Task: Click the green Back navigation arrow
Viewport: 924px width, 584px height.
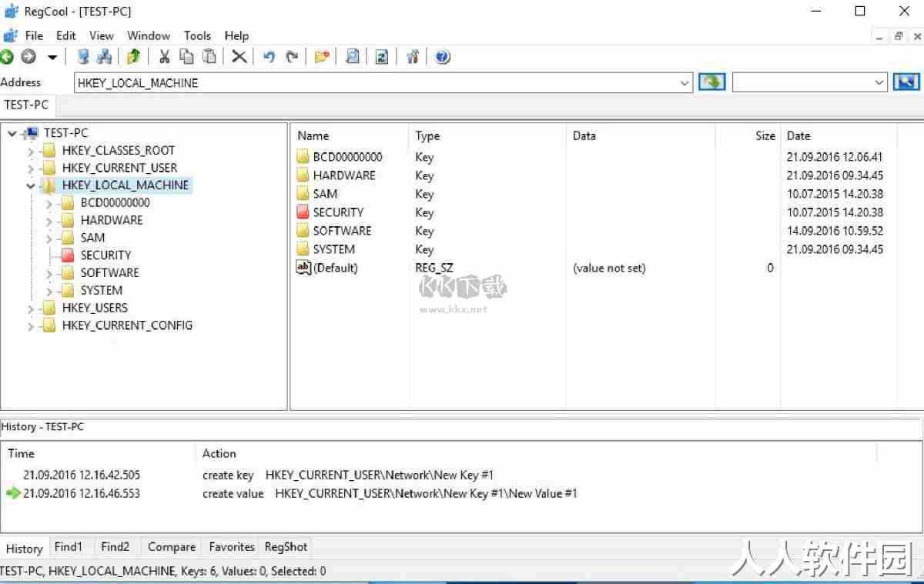Action: (x=7, y=56)
